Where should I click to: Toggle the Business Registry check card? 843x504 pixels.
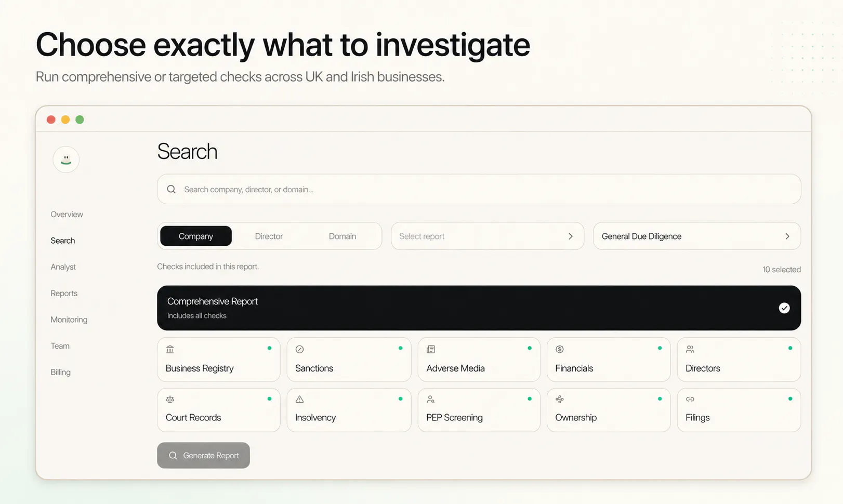[219, 360]
